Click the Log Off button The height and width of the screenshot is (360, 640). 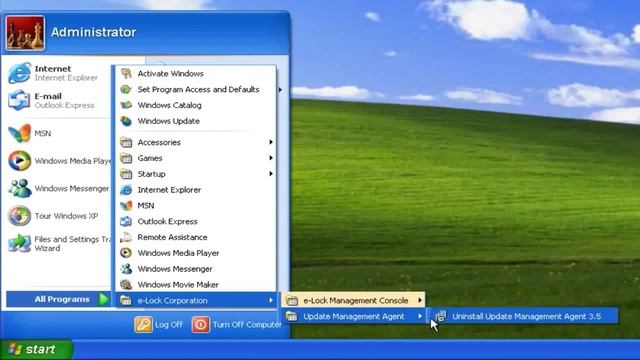pyautogui.click(x=159, y=324)
